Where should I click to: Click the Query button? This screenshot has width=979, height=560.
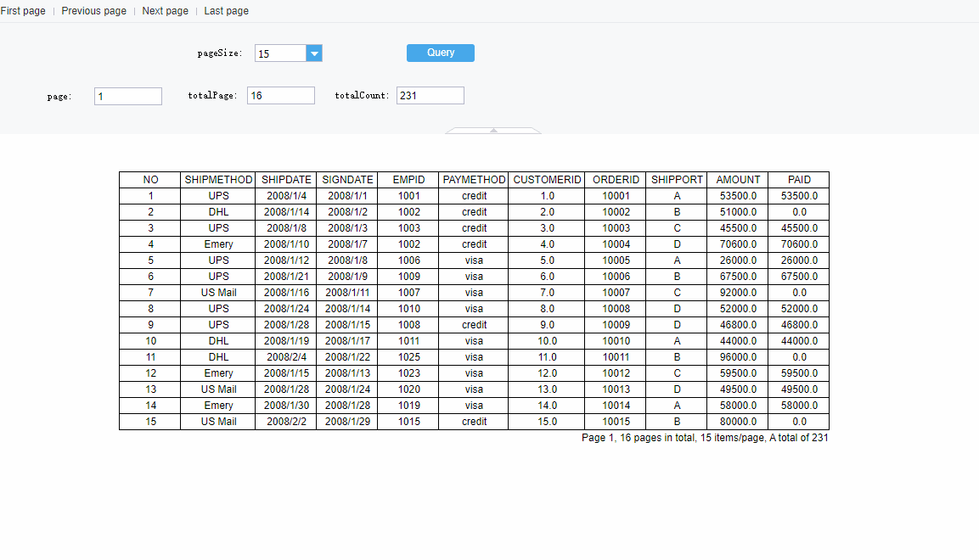coord(440,53)
